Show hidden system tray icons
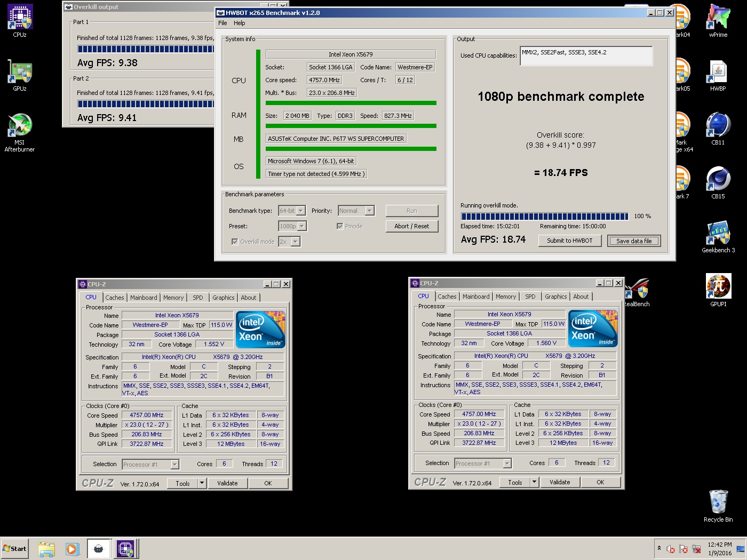 click(659, 548)
